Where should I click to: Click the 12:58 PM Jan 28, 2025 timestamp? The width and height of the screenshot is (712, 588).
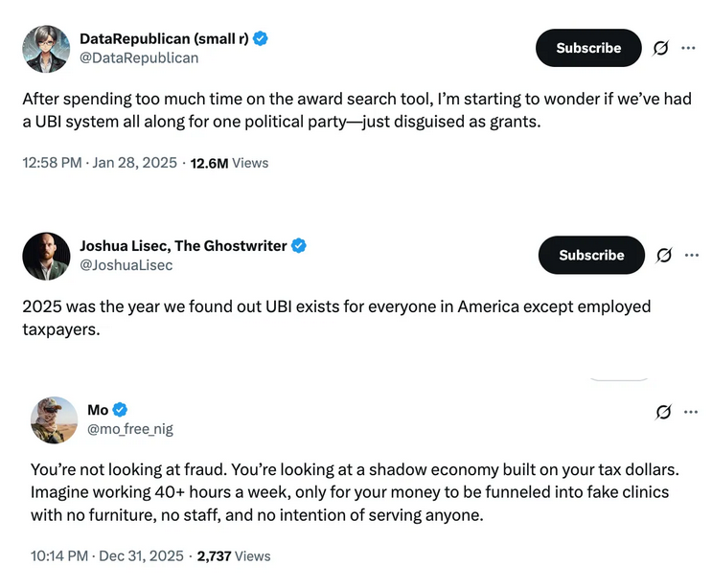tap(100, 163)
